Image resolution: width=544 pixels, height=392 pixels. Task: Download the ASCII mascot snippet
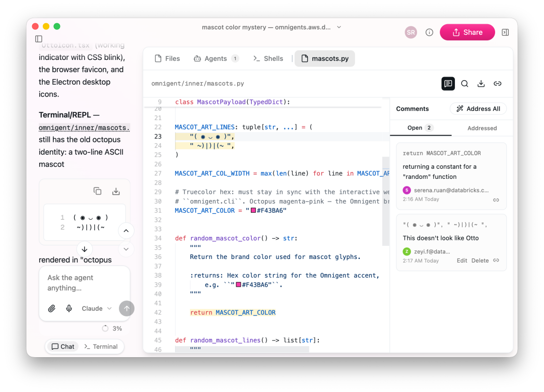point(116,191)
